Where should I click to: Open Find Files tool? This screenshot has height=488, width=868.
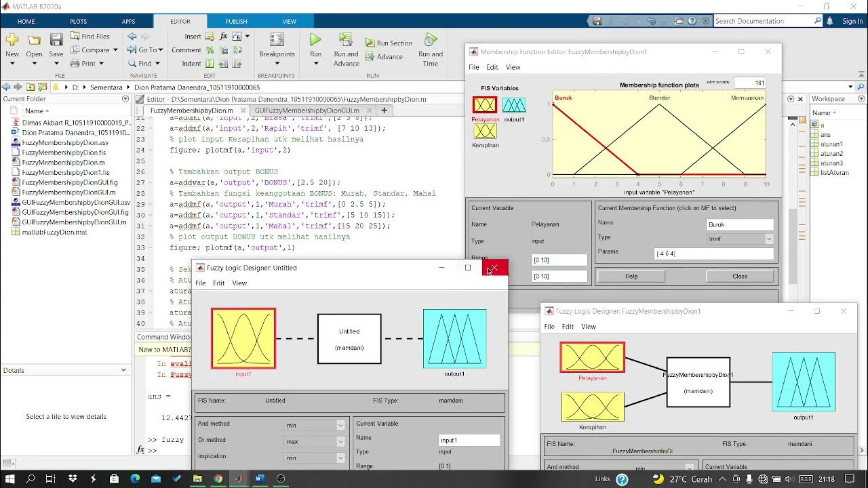[x=90, y=37]
